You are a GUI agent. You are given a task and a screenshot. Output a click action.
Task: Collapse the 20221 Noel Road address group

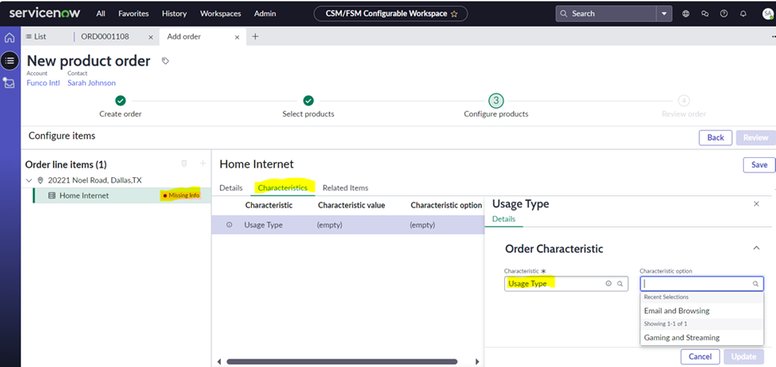coord(29,181)
